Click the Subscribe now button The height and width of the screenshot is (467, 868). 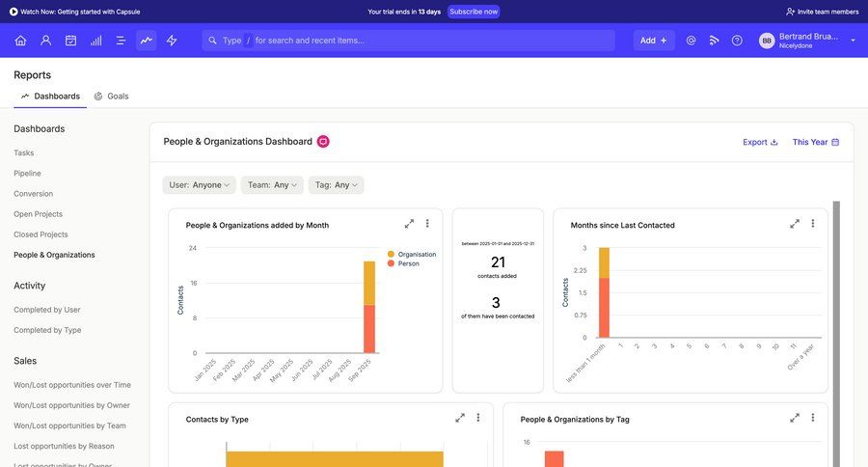click(474, 12)
